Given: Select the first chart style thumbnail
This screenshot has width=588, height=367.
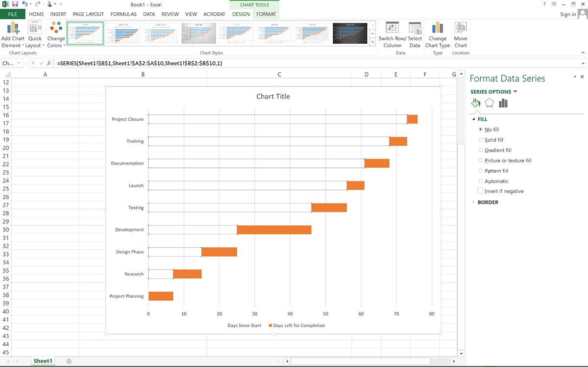Looking at the screenshot, I should [x=85, y=33].
